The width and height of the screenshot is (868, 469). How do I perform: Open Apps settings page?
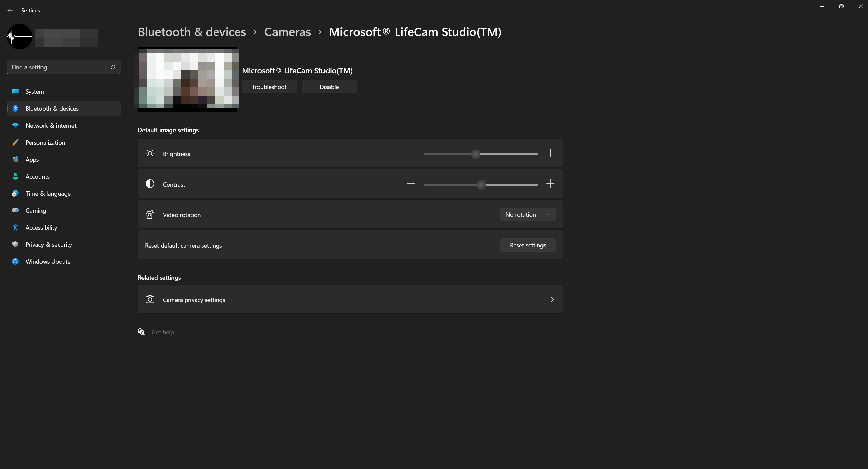click(x=64, y=159)
